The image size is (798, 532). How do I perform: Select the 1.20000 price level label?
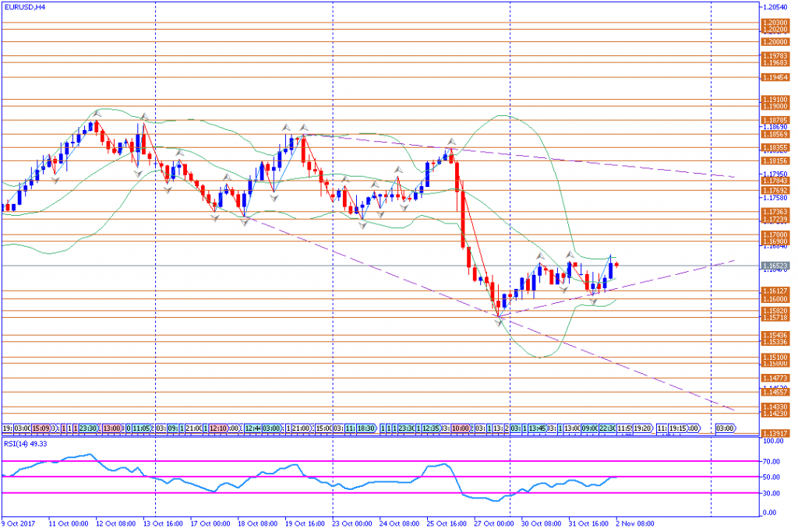coord(775,42)
